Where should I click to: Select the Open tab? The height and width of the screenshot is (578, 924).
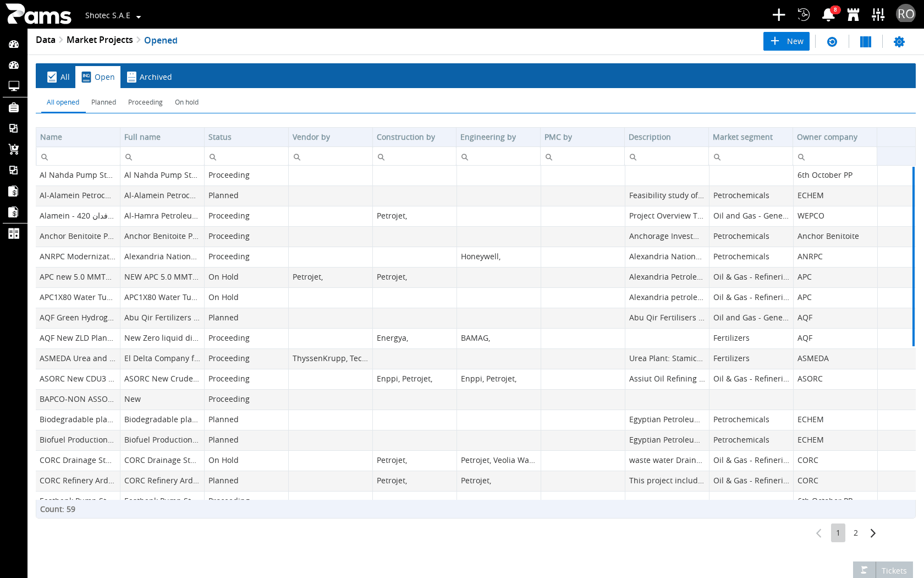tap(98, 77)
